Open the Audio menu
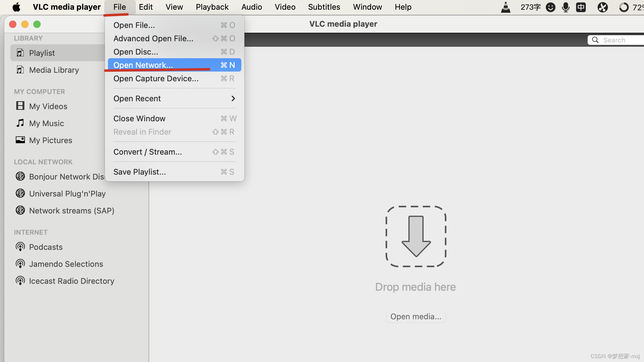 [252, 7]
